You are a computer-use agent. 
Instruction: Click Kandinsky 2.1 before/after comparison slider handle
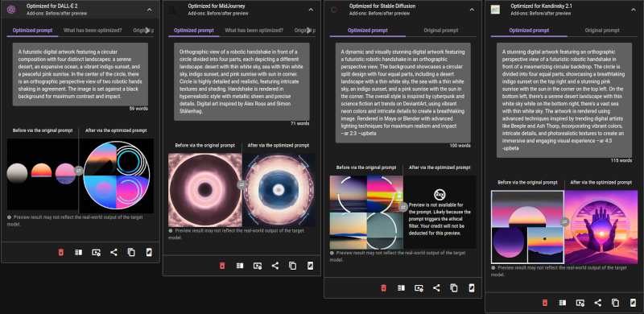click(564, 222)
